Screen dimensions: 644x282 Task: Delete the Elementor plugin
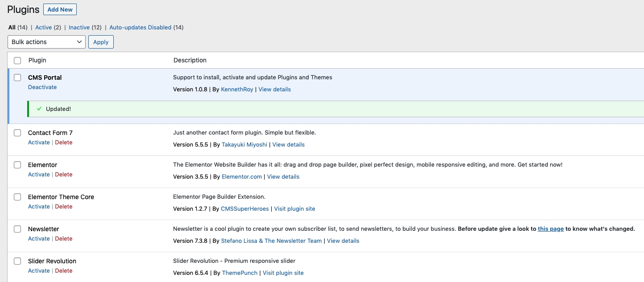(x=64, y=175)
